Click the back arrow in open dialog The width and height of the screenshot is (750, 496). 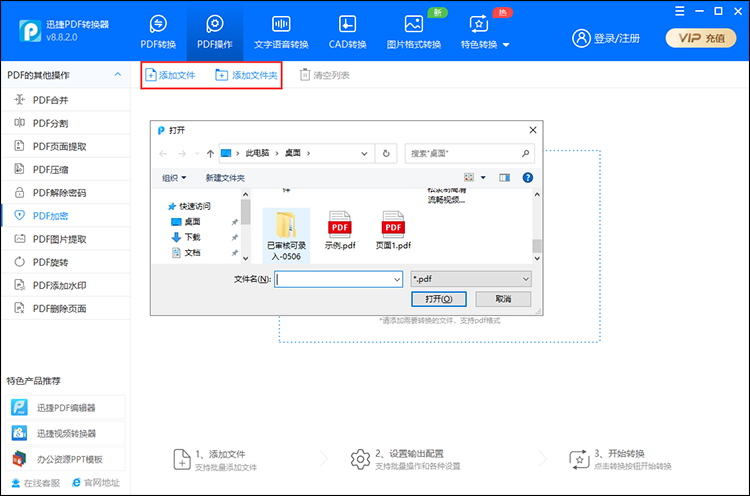163,154
